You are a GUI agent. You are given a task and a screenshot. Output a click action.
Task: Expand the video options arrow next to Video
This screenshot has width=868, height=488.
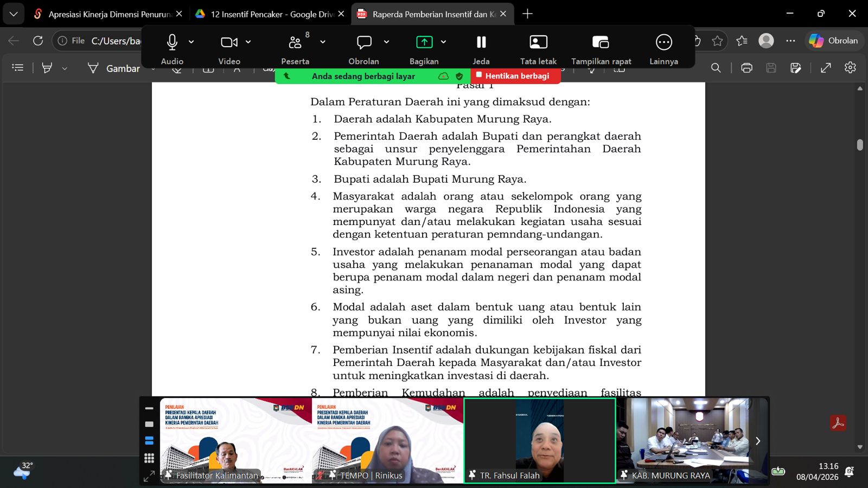(x=248, y=42)
